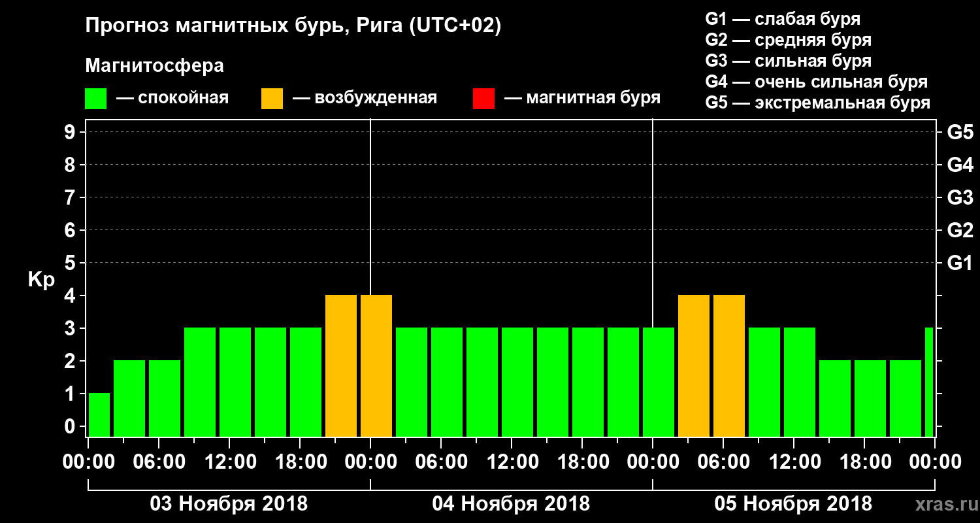Click the '— магнитная буря' legend label
The image size is (980, 523).
click(583, 98)
